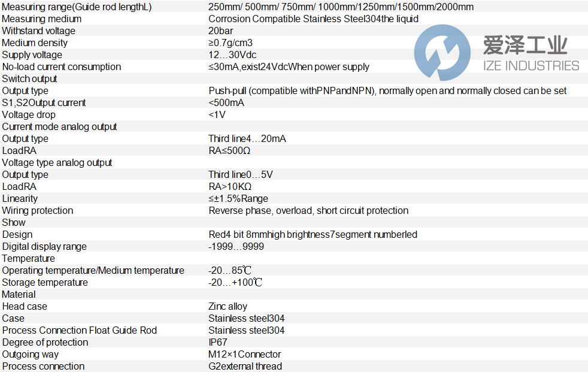Viewport: 588px width, 372px height.
Task: Click the Zinc alloy head case value
Action: [x=228, y=307]
